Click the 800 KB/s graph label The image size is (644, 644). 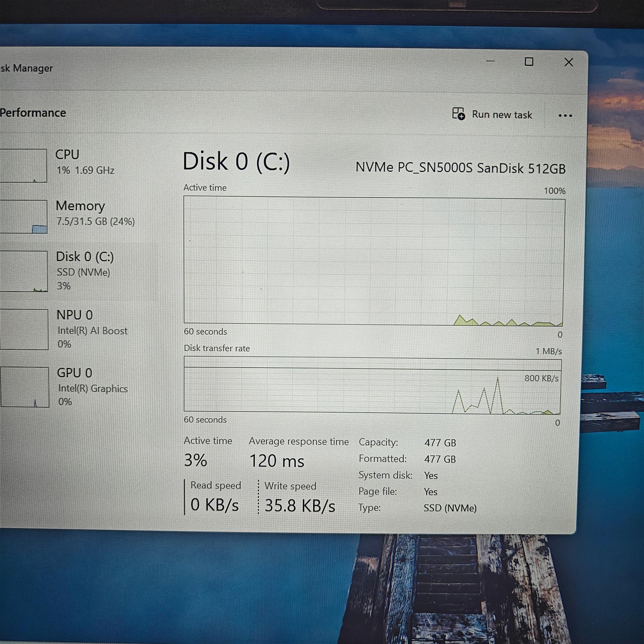pyautogui.click(x=541, y=378)
